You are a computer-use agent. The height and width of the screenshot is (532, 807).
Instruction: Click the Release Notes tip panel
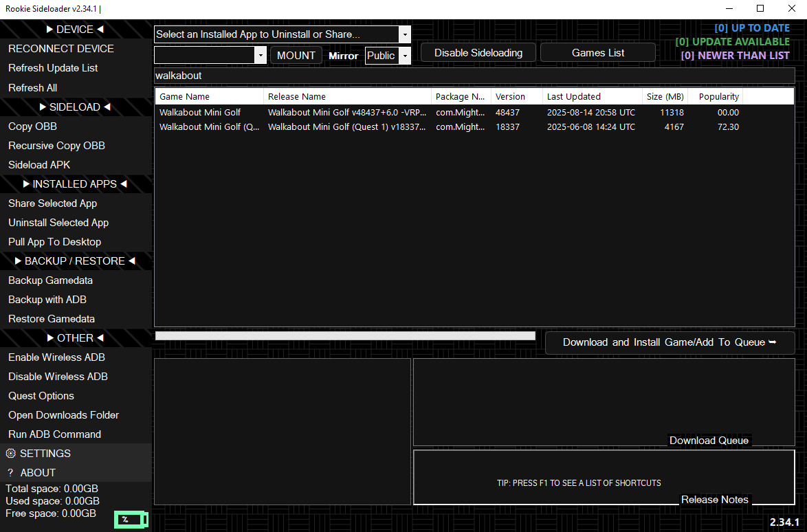604,478
